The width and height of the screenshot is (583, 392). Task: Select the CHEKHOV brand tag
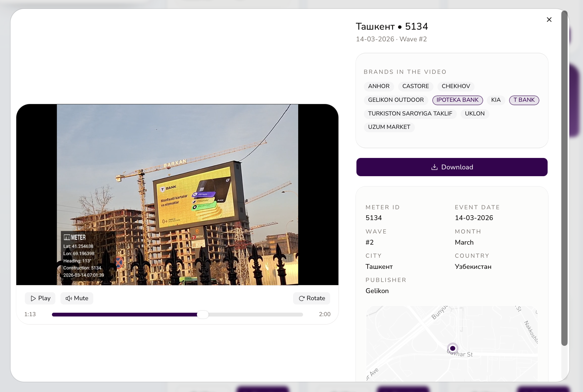[x=456, y=86]
